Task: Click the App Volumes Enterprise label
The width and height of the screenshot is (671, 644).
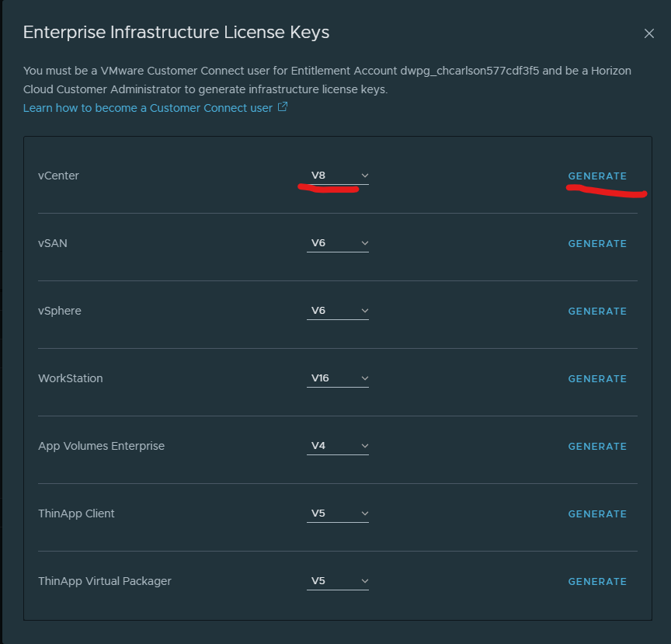Action: pos(101,446)
